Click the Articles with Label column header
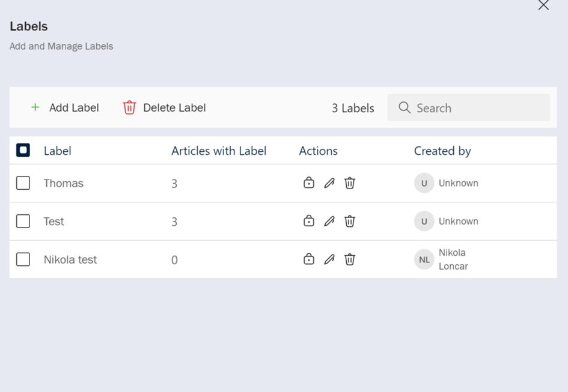The height and width of the screenshot is (392, 568). pyautogui.click(x=219, y=151)
